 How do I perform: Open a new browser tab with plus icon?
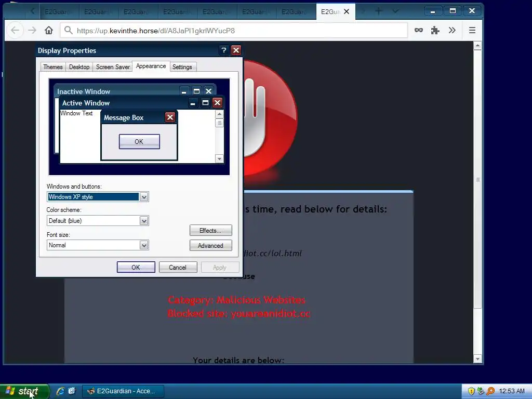coord(378,11)
